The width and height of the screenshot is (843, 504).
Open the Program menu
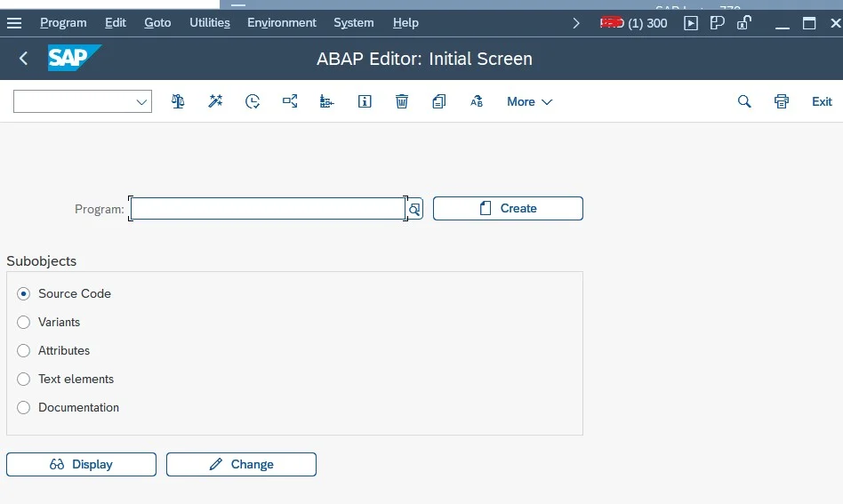tap(63, 23)
